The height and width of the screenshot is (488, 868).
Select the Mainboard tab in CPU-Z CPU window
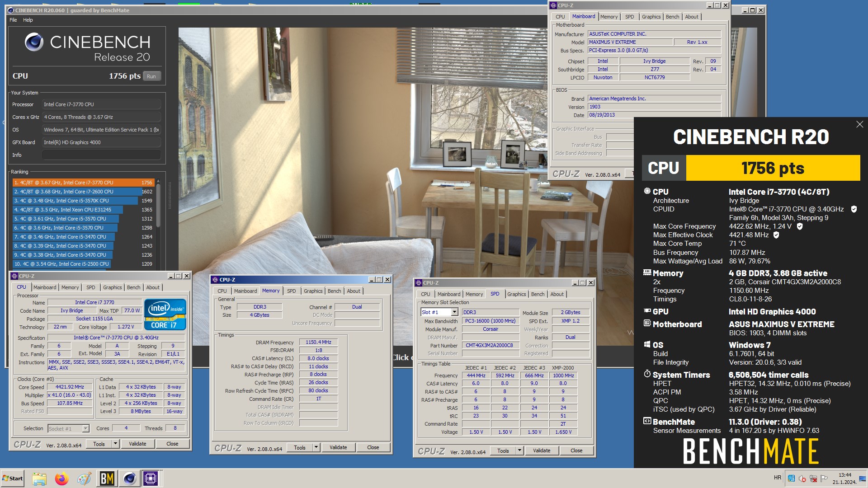[x=45, y=287]
